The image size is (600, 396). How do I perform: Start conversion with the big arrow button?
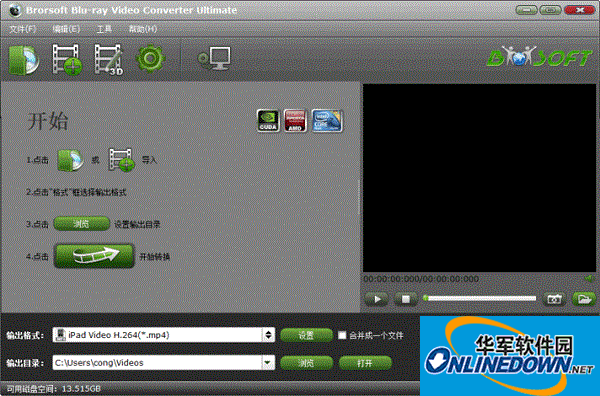[x=94, y=255]
